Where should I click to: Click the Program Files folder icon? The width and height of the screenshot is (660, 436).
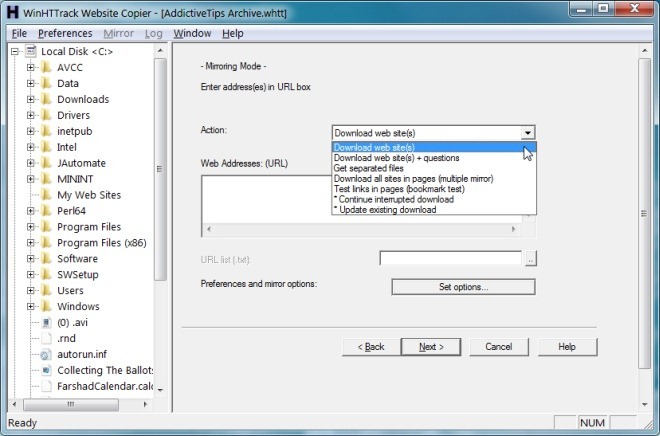(x=46, y=227)
